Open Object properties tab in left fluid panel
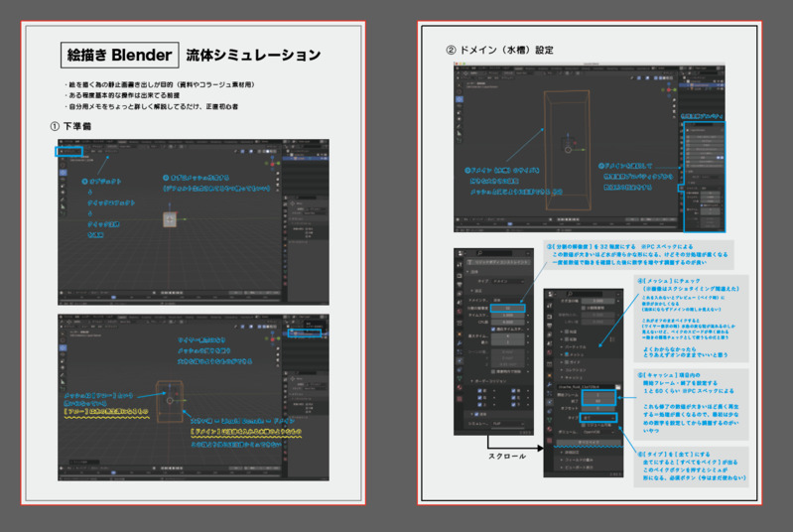793x532 pixels. [460, 333]
